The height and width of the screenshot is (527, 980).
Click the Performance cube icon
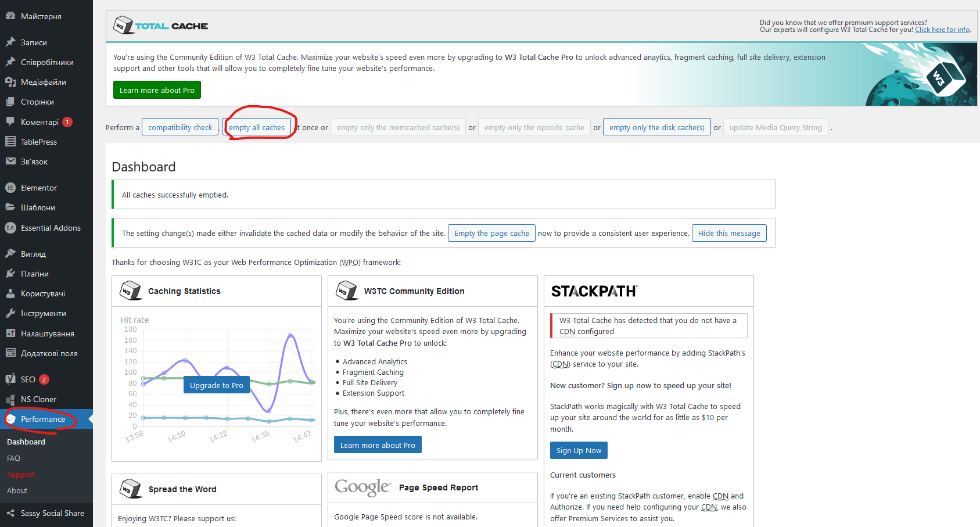[x=10, y=419]
